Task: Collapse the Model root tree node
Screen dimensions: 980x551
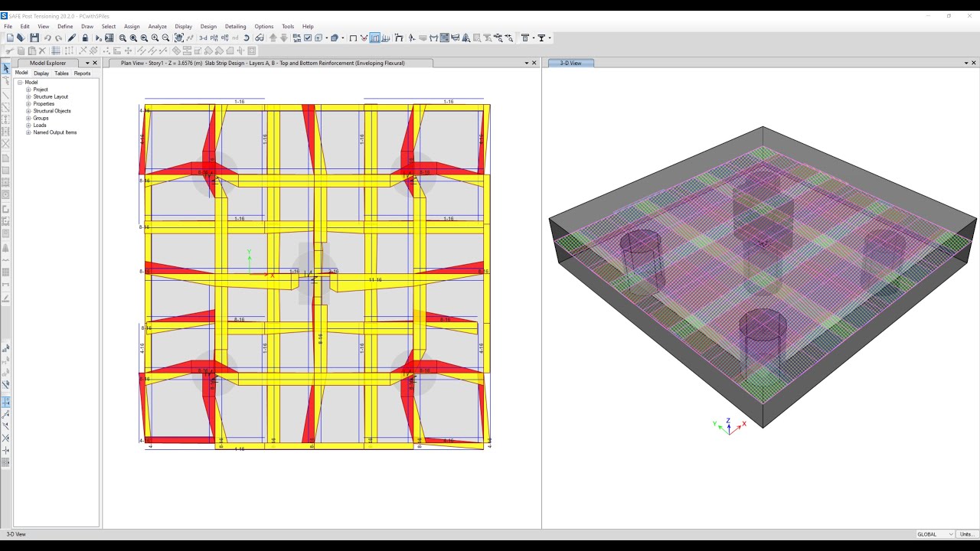Action: click(x=20, y=82)
